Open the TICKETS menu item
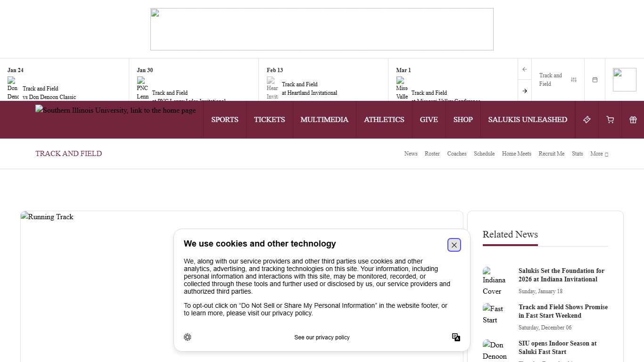Viewport: 644px width, 362px height. tap(270, 120)
